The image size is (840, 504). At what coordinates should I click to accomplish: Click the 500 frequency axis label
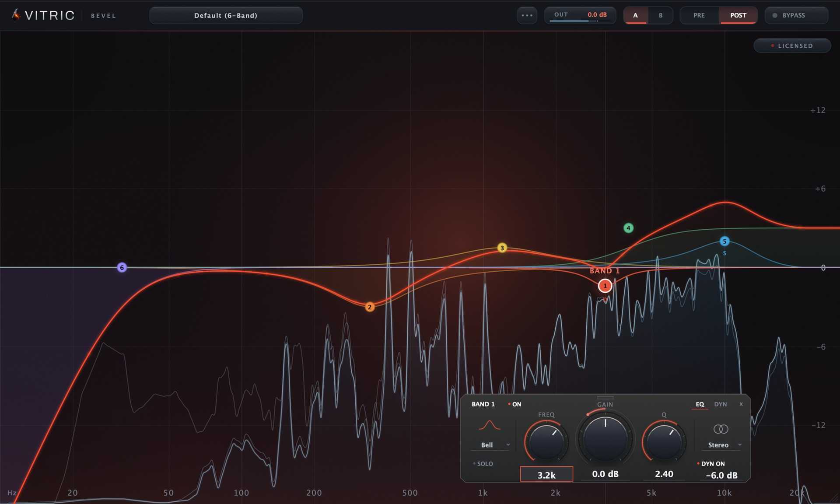coord(410,493)
